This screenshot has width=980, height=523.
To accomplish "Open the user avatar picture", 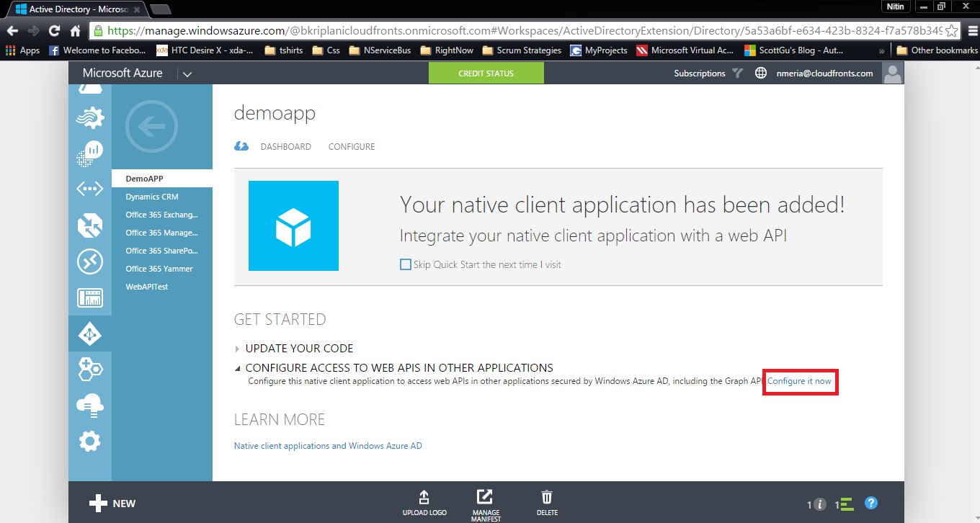I will pos(893,73).
